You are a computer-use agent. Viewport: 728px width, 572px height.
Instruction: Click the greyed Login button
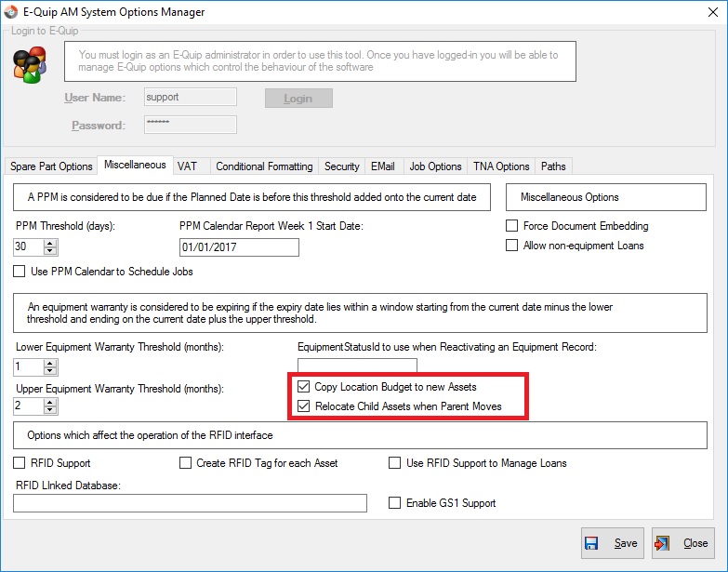tap(298, 99)
